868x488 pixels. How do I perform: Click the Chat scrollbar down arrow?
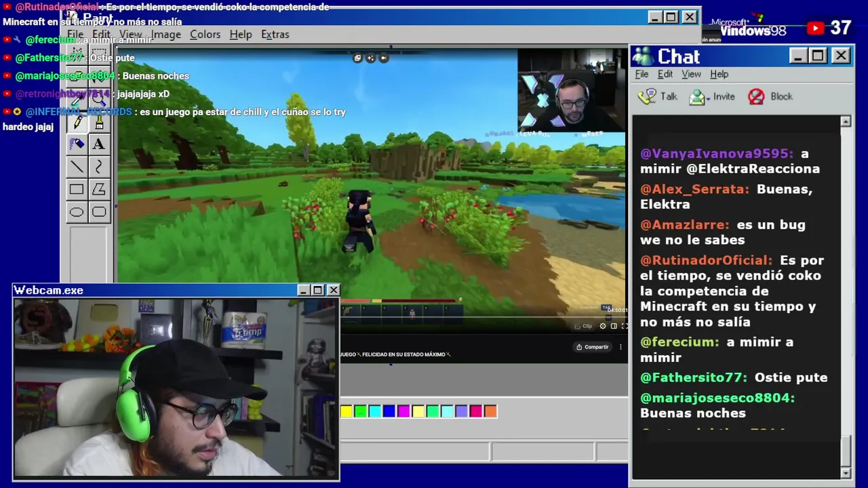pyautogui.click(x=846, y=473)
